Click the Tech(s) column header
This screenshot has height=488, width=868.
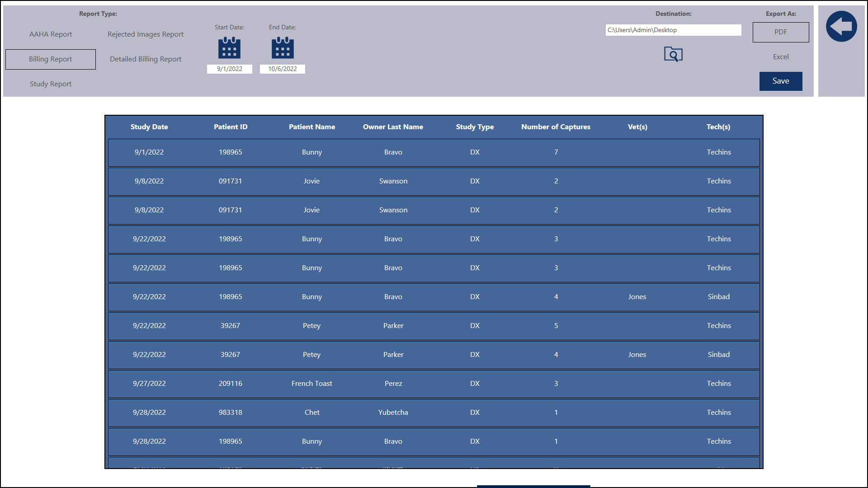click(x=719, y=127)
